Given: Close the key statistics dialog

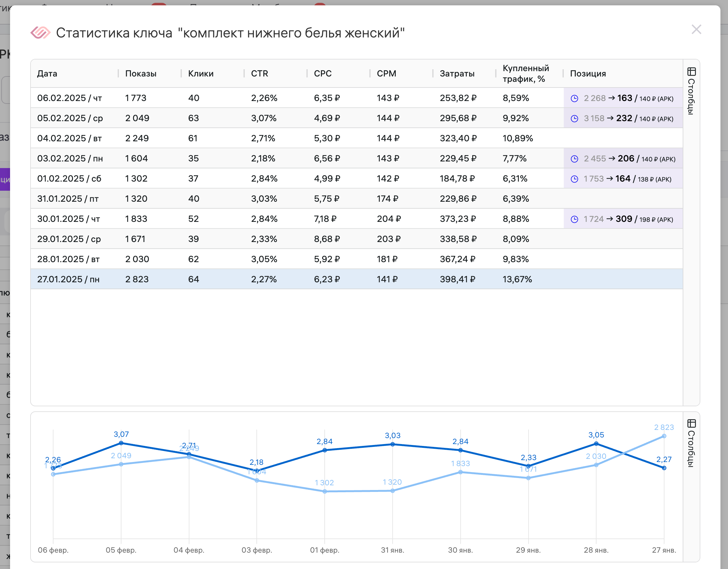Looking at the screenshot, I should coord(696,29).
